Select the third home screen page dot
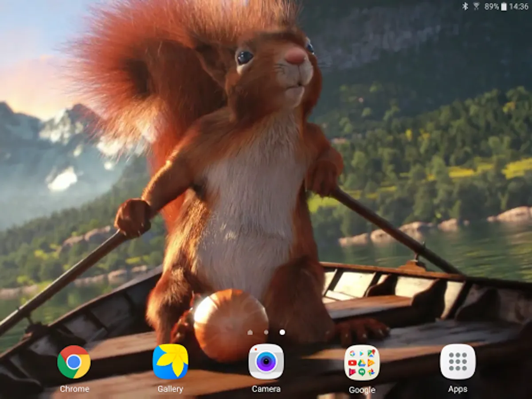 (x=282, y=332)
